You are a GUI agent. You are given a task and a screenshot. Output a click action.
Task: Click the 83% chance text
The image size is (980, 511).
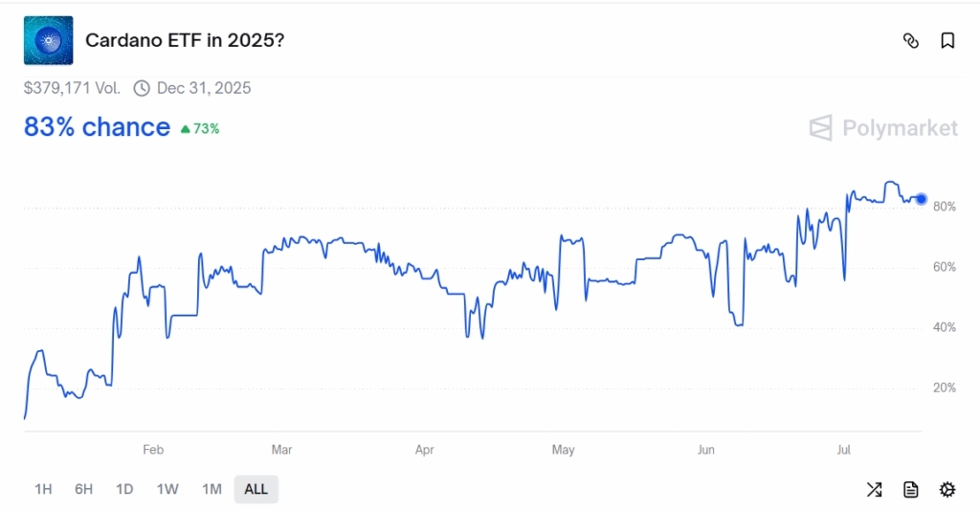coord(97,127)
